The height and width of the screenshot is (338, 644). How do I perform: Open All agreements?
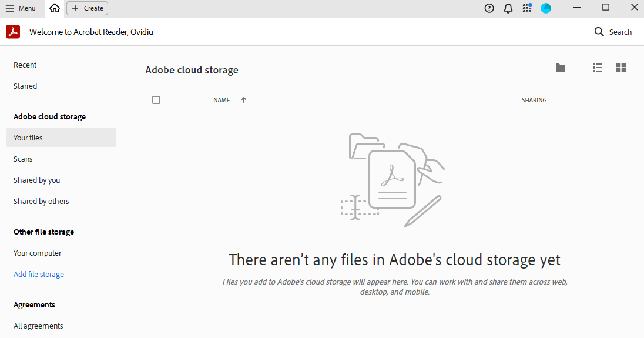click(38, 326)
